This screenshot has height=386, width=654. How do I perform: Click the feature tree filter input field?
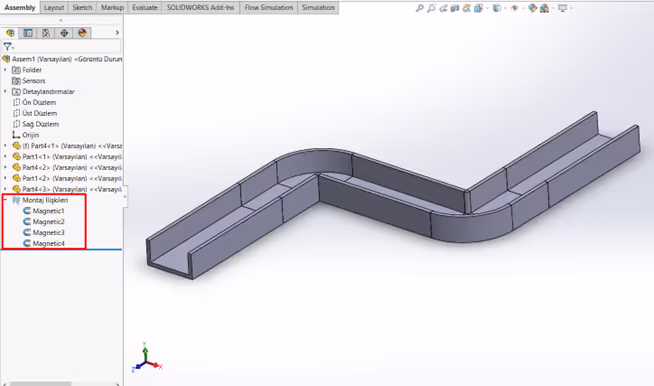coord(67,46)
